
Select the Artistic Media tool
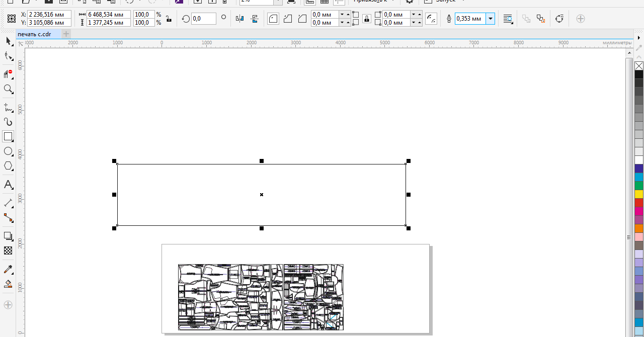8,122
